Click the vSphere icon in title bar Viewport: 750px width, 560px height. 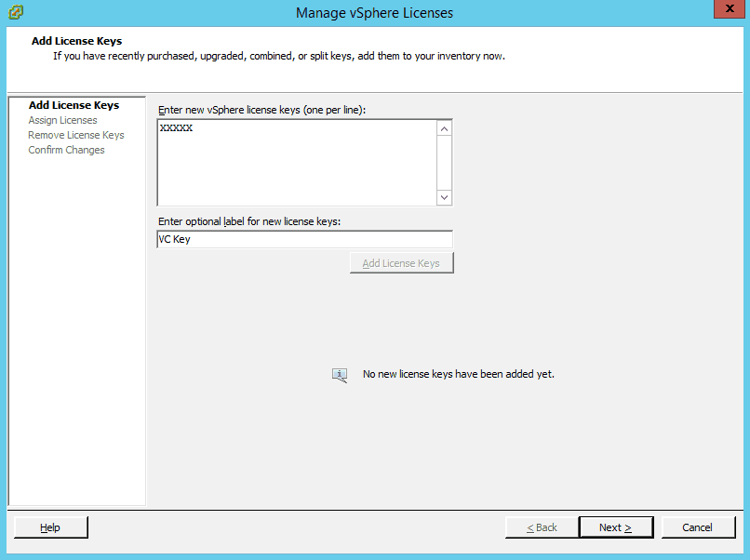click(16, 12)
